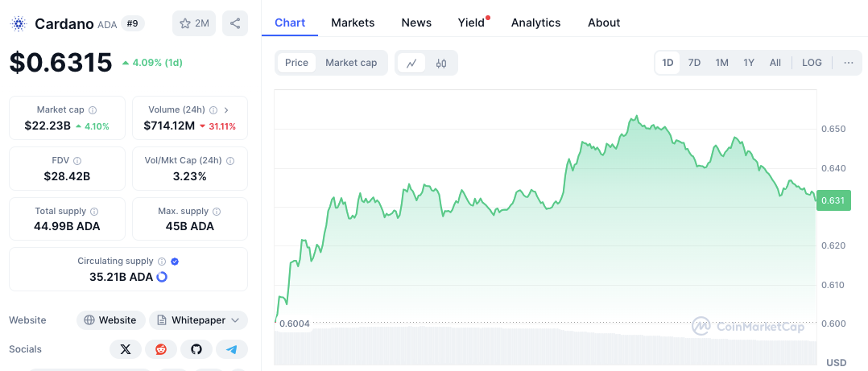Click the Cardano logo icon
This screenshot has width=868, height=371.
point(19,24)
